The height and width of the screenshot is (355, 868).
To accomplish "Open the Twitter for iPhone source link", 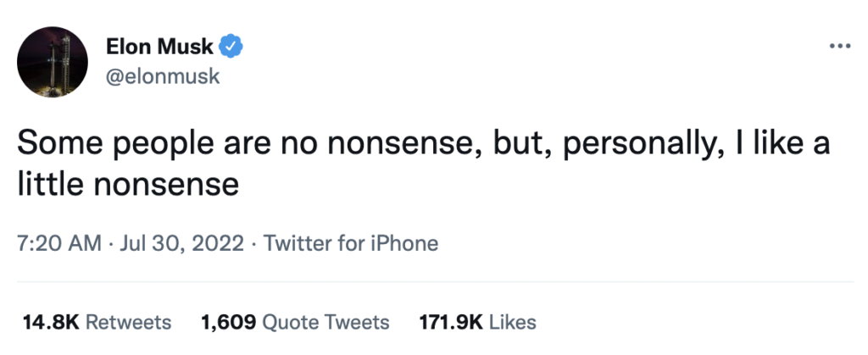I will click(x=351, y=244).
